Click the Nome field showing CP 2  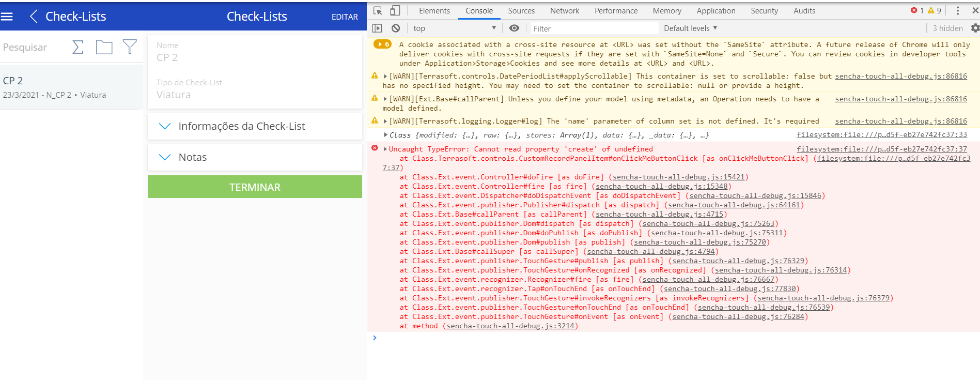255,52
